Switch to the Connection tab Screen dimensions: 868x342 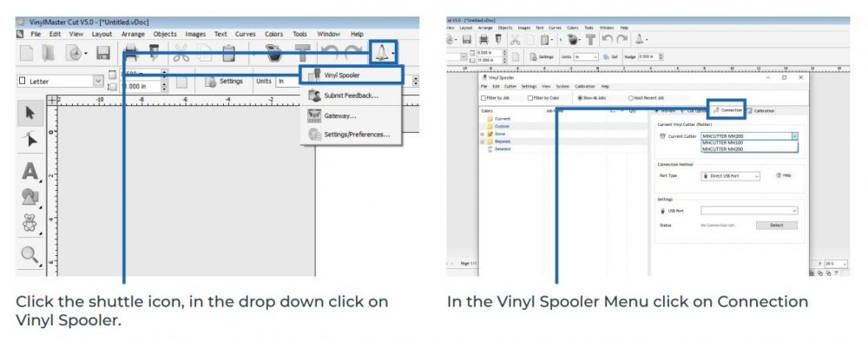tap(727, 110)
